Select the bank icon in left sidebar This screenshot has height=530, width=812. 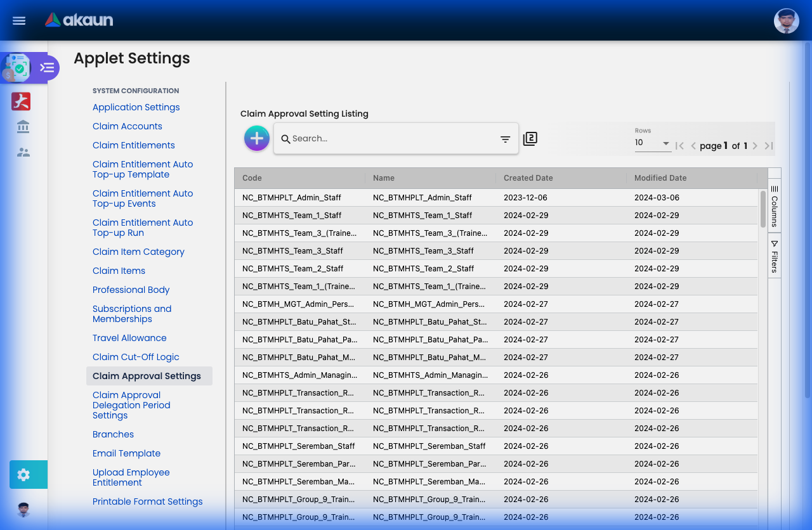pos(22,126)
